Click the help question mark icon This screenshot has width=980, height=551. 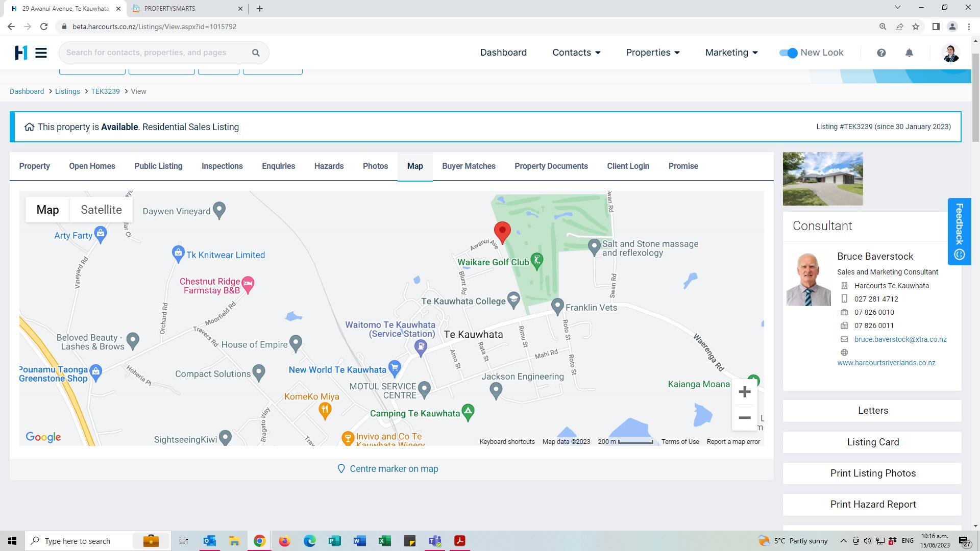pos(881,53)
